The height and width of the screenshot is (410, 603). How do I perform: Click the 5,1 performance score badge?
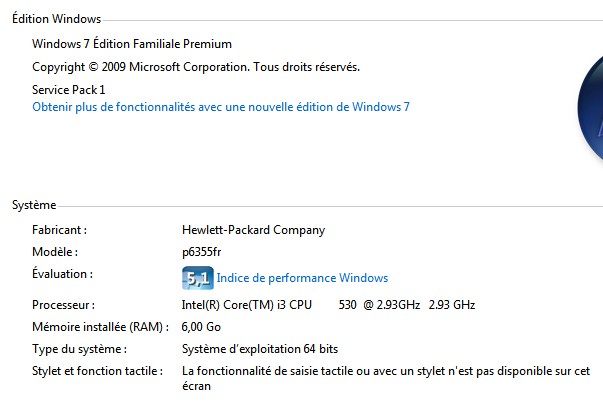[198, 278]
